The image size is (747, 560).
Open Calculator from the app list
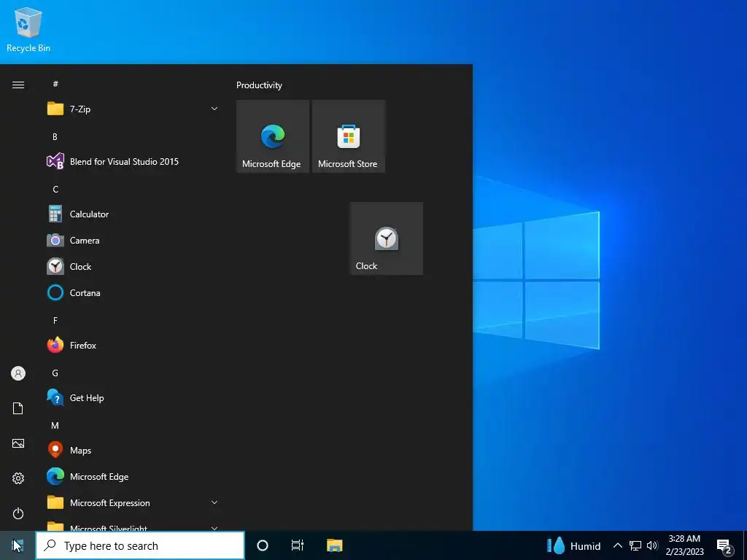(x=133, y=214)
